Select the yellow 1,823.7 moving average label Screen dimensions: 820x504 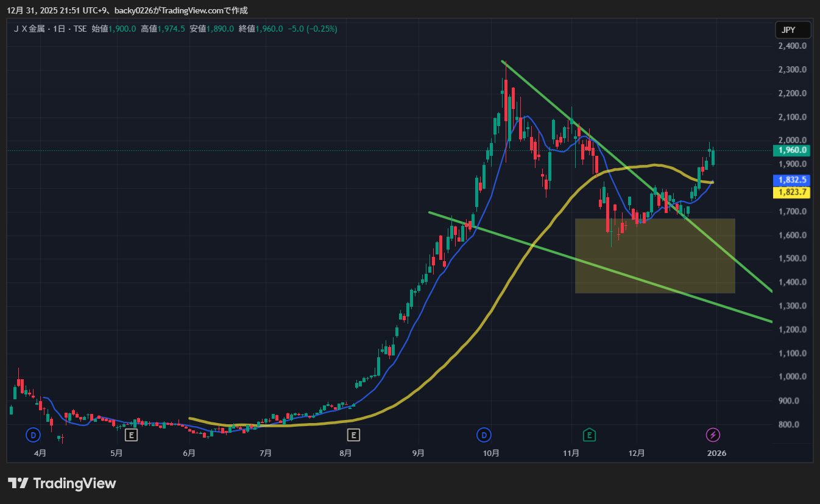click(x=791, y=192)
